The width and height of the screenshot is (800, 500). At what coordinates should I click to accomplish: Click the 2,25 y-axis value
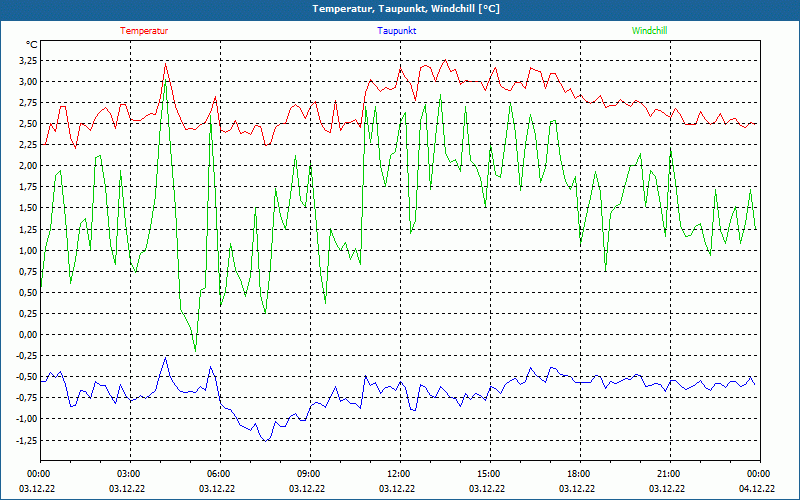(x=29, y=145)
